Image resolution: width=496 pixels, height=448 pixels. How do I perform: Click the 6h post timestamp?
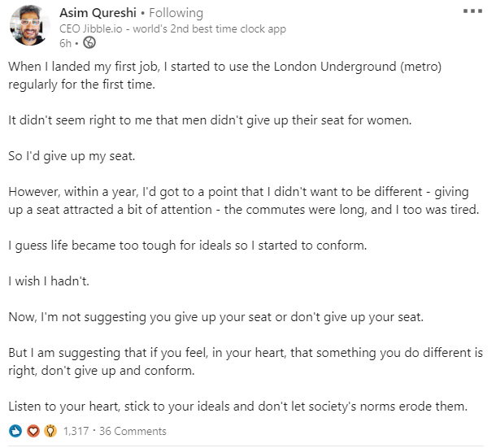tap(66, 43)
